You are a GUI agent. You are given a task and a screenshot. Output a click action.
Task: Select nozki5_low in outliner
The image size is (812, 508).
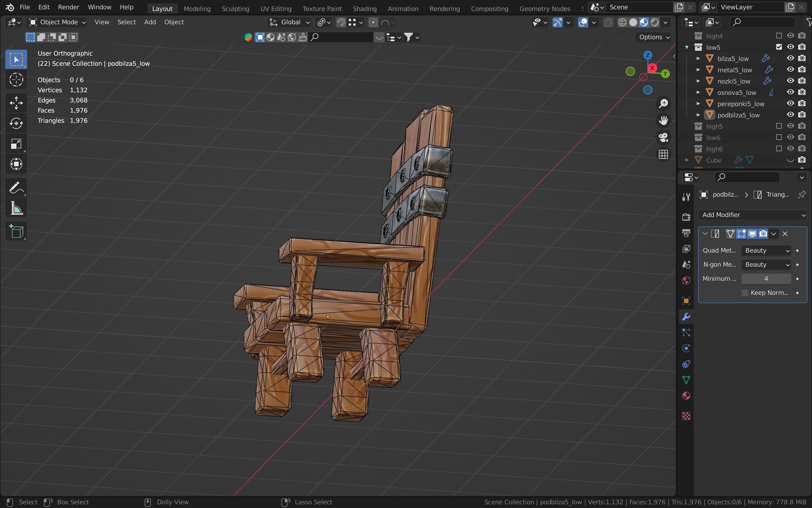coord(734,81)
